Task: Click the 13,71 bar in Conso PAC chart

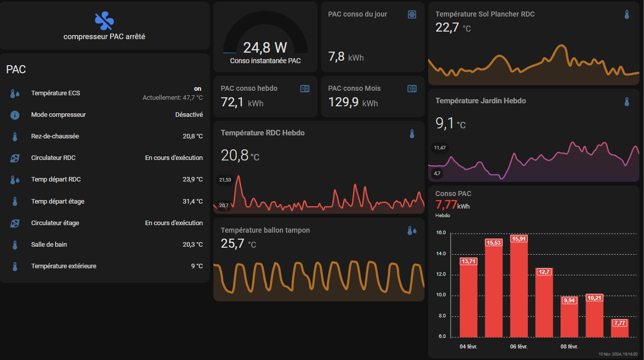Action: tap(469, 297)
